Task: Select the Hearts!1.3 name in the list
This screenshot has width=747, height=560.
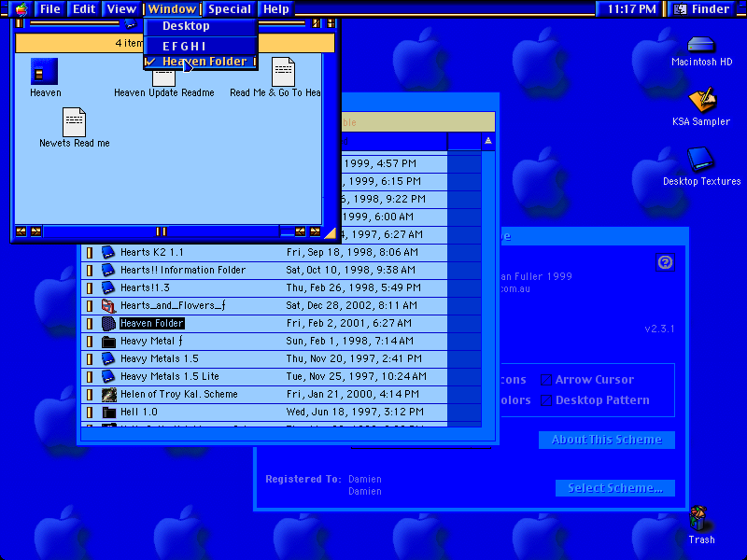Action: click(145, 287)
